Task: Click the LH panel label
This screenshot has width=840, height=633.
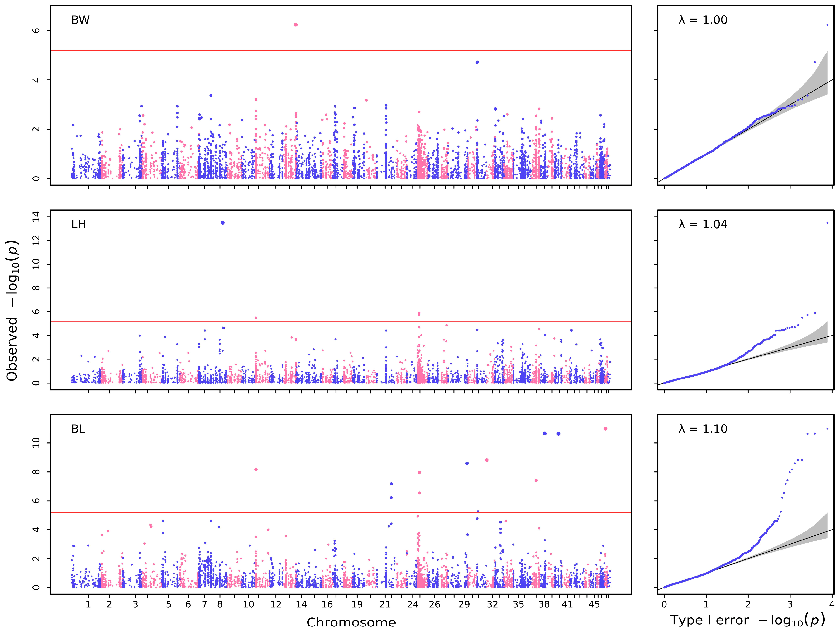Action: click(x=78, y=224)
